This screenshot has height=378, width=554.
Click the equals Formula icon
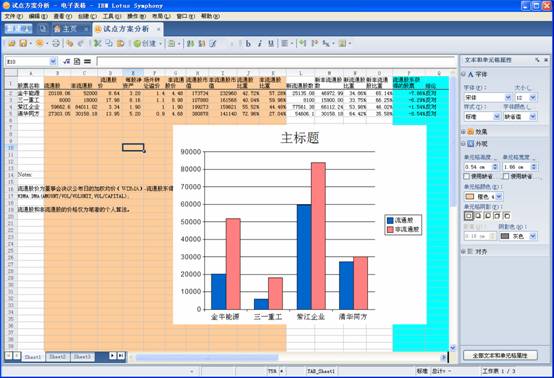tap(87, 61)
